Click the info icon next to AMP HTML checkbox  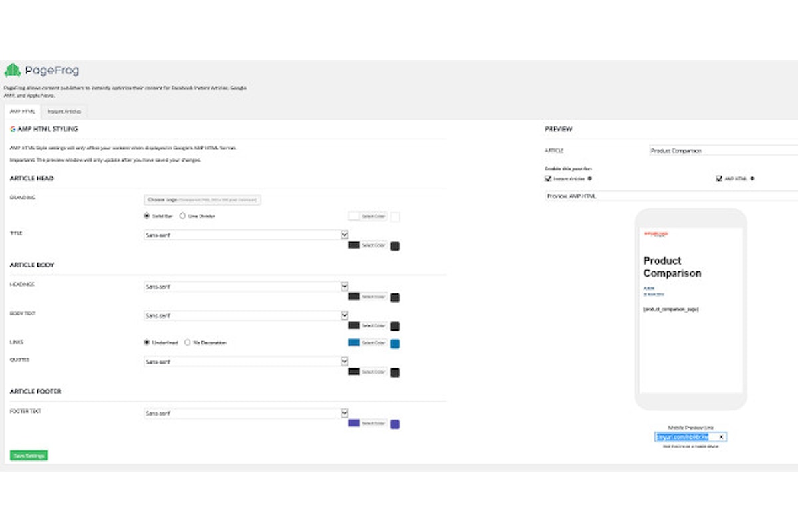coord(752,179)
